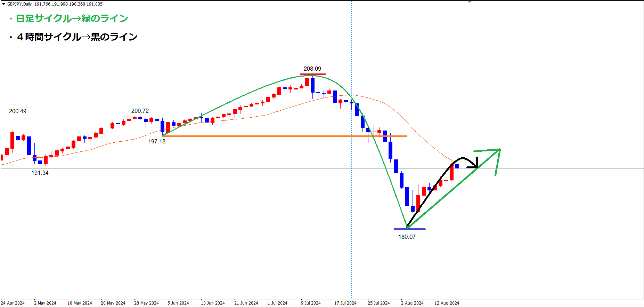Click the 12 Aug 2024 date label
The image size is (644, 307).
pyautogui.click(x=447, y=303)
